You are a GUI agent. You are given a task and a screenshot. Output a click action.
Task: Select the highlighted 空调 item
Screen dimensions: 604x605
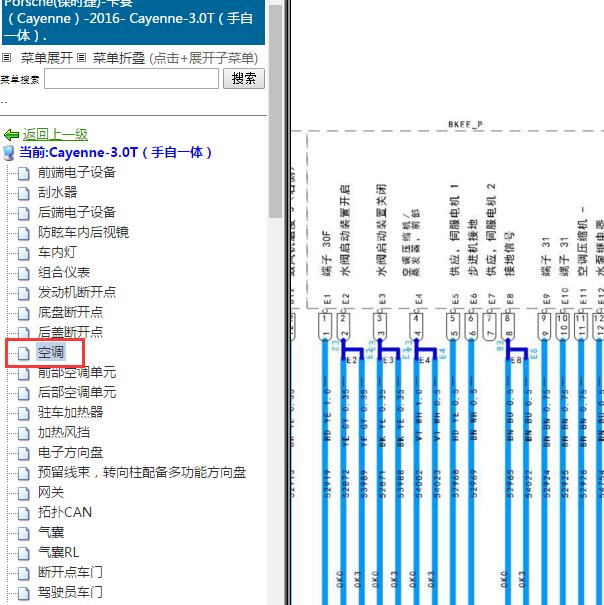[51, 352]
